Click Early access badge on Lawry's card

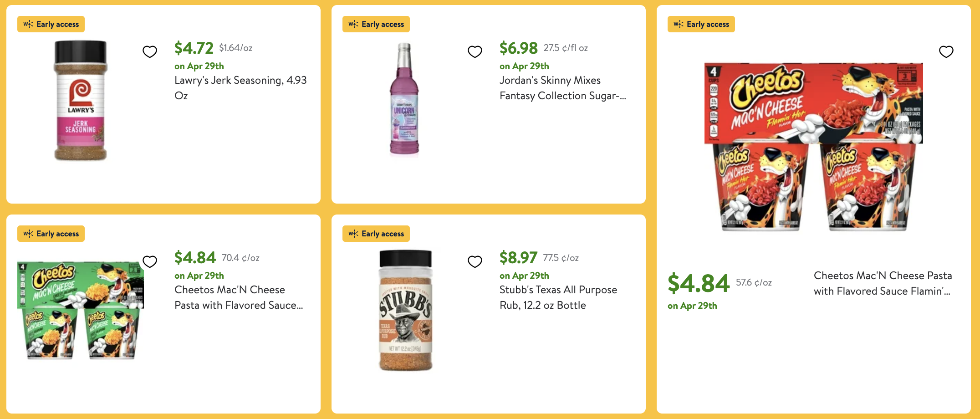tap(51, 24)
